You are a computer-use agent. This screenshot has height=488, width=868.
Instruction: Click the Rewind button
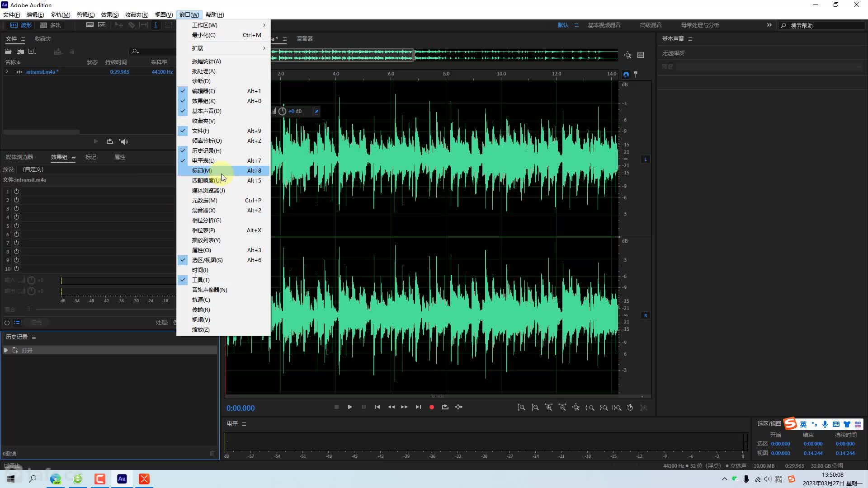pos(391,407)
